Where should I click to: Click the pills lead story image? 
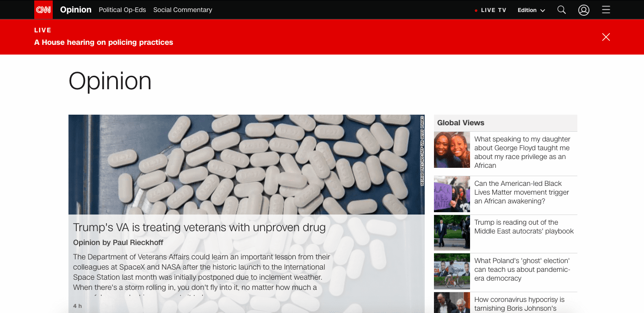coord(246,164)
